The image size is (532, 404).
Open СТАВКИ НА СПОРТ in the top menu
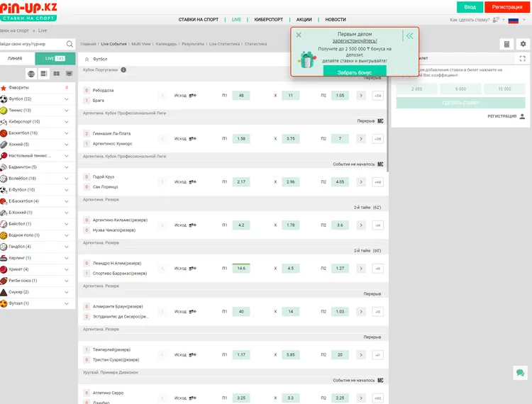[199, 20]
